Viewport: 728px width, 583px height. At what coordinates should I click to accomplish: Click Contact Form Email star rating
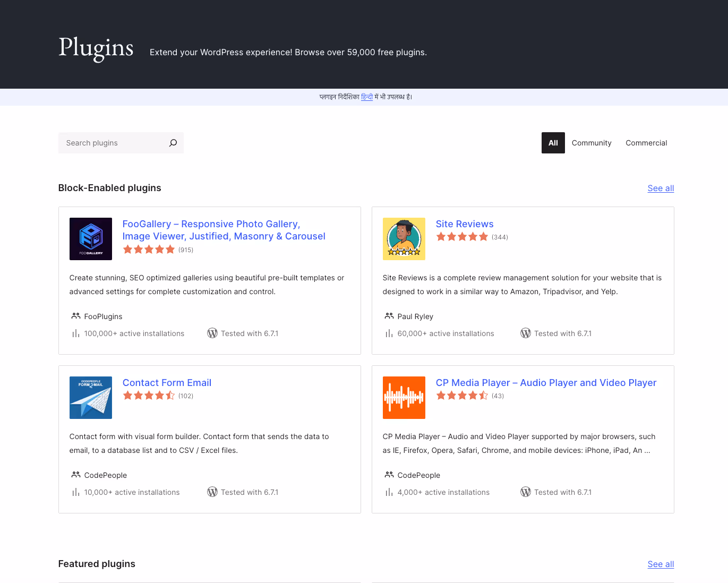coord(149,396)
